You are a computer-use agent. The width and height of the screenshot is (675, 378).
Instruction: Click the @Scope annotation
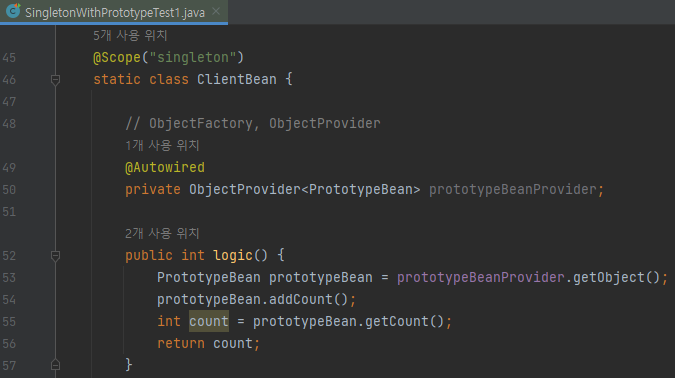click(x=117, y=57)
